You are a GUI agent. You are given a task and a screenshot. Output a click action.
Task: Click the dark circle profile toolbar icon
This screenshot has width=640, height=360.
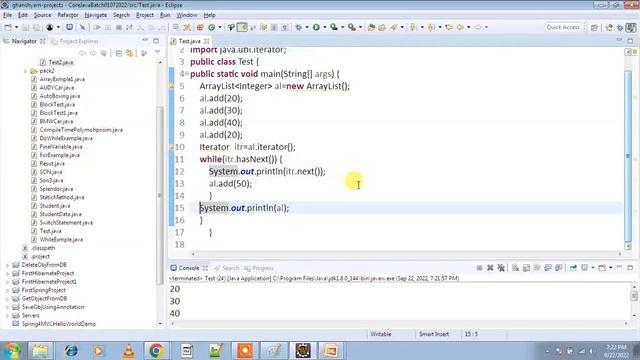point(50,27)
